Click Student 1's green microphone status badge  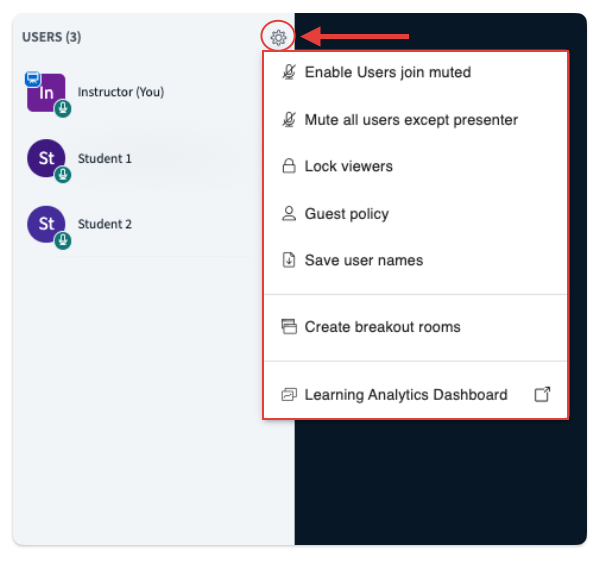[63, 175]
